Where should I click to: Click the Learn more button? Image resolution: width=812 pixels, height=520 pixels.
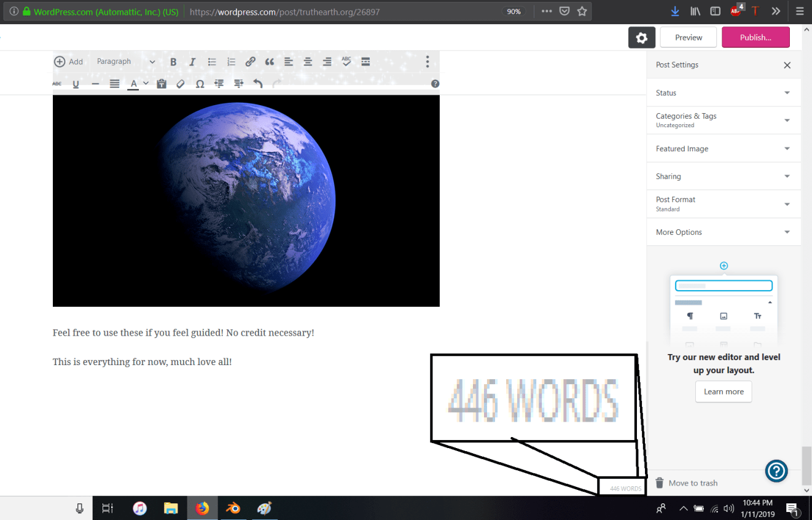point(723,392)
